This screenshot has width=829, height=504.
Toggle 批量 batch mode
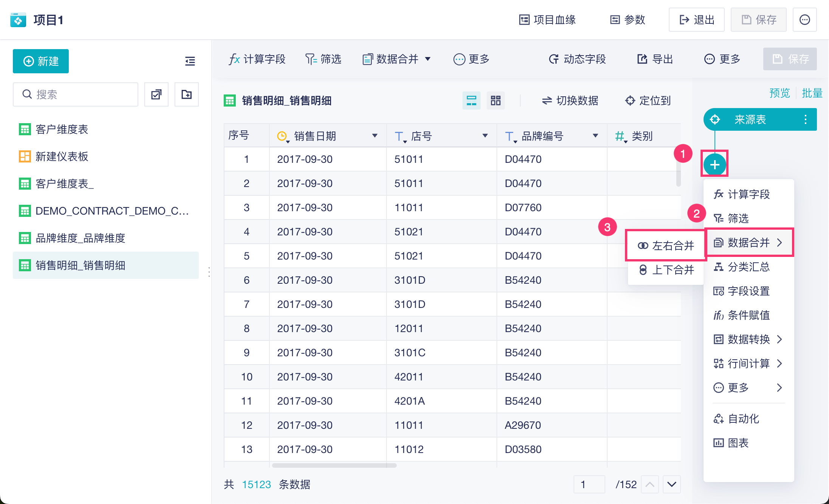pyautogui.click(x=812, y=93)
